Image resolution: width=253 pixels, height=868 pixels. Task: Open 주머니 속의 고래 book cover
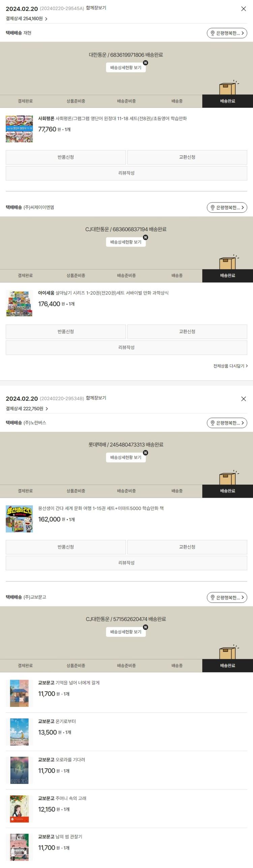[19, 809]
